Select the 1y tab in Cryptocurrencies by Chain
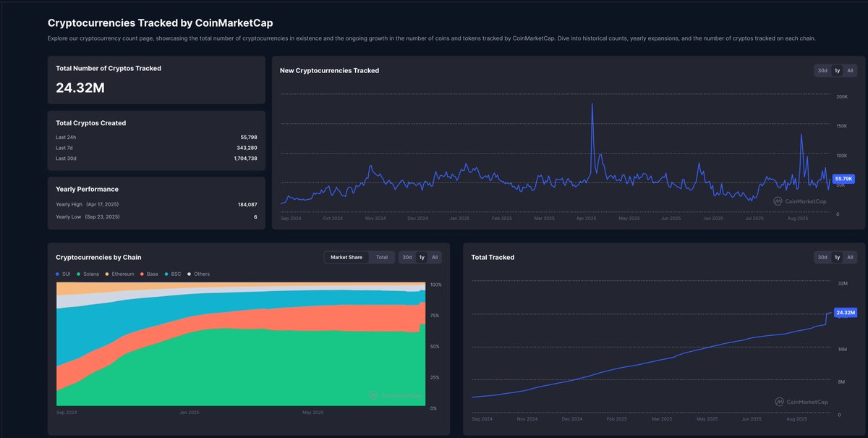Screen dimensions: 868x438 tap(422, 257)
